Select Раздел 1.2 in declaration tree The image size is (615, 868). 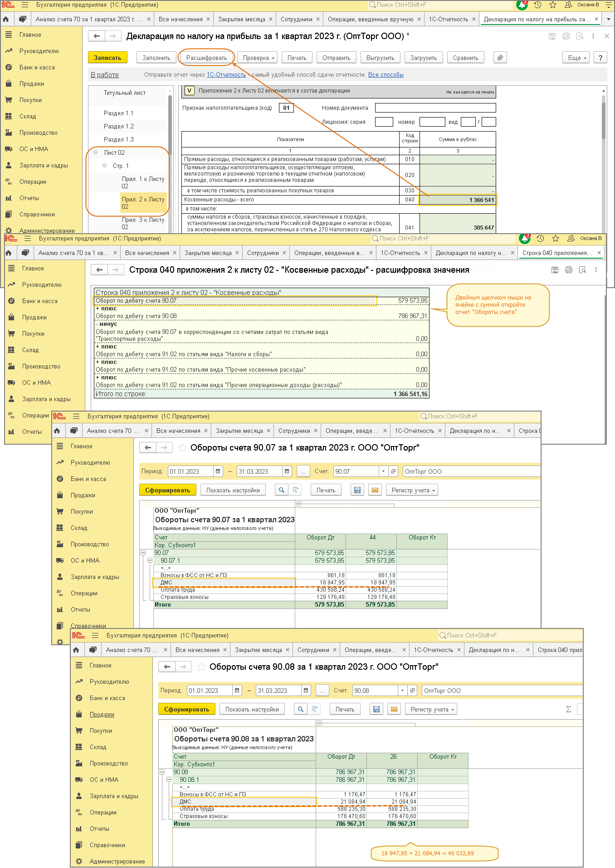coord(119,126)
